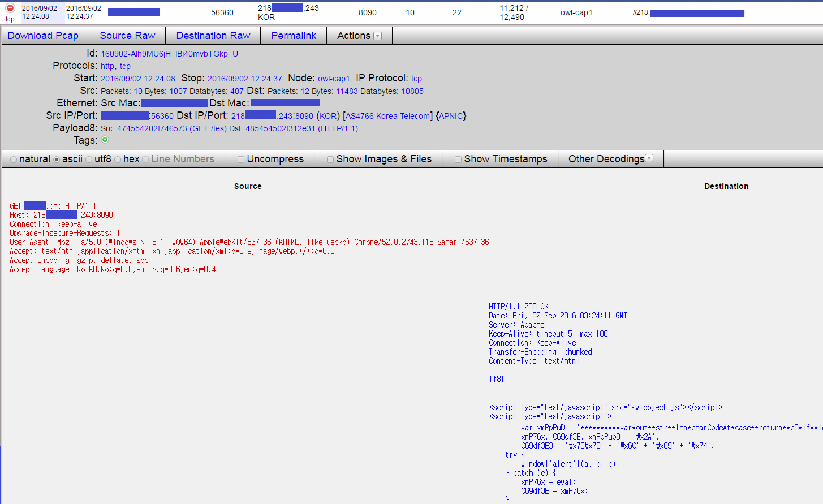Click the Node owl-cap1 link

click(x=334, y=79)
